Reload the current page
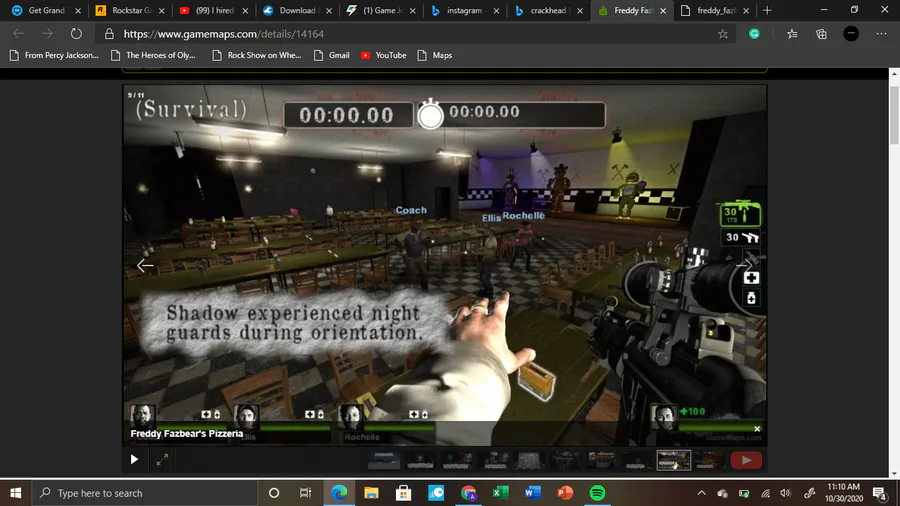The image size is (900, 506). 76,34
